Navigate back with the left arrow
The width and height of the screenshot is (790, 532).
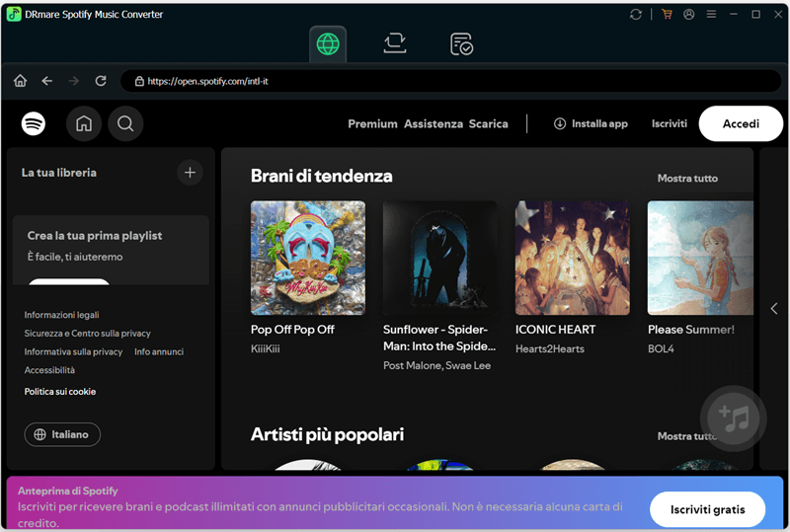pos(46,81)
